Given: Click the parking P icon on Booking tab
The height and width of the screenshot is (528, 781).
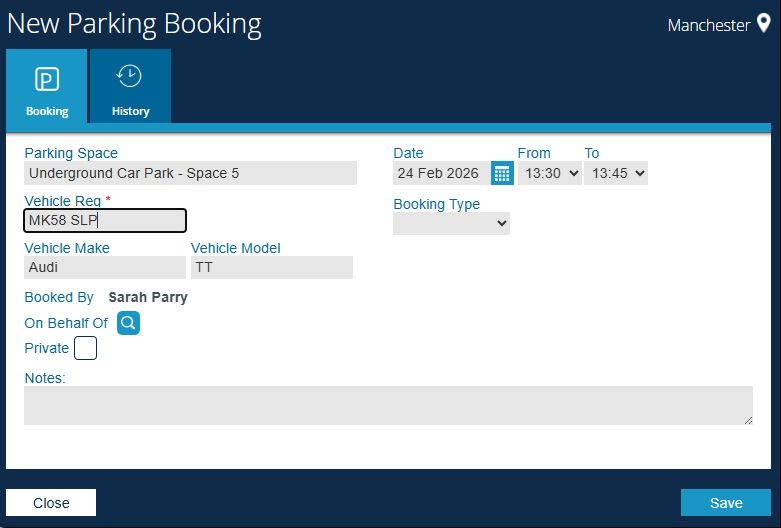Looking at the screenshot, I should tap(46, 79).
